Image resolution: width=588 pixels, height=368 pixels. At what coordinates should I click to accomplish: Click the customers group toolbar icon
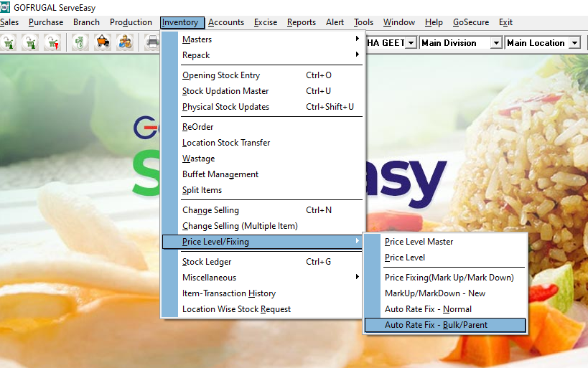tap(125, 42)
